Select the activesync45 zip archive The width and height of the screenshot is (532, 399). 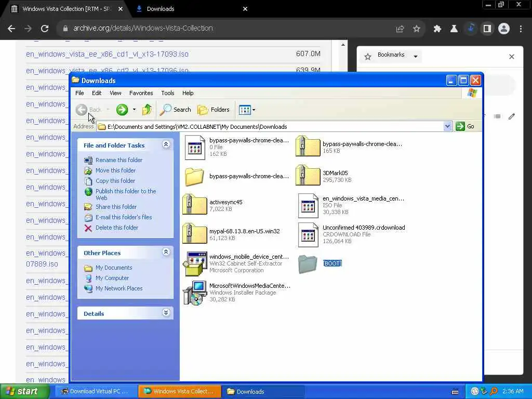pos(194,205)
